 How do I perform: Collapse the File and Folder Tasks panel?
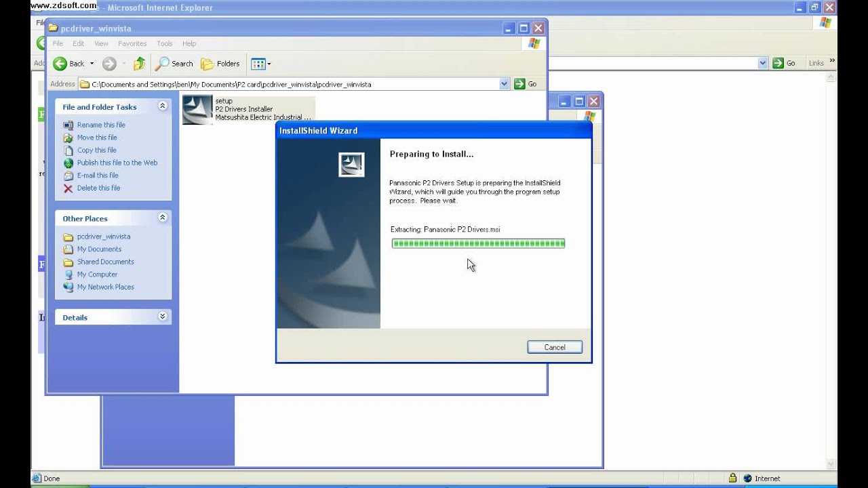[162, 106]
